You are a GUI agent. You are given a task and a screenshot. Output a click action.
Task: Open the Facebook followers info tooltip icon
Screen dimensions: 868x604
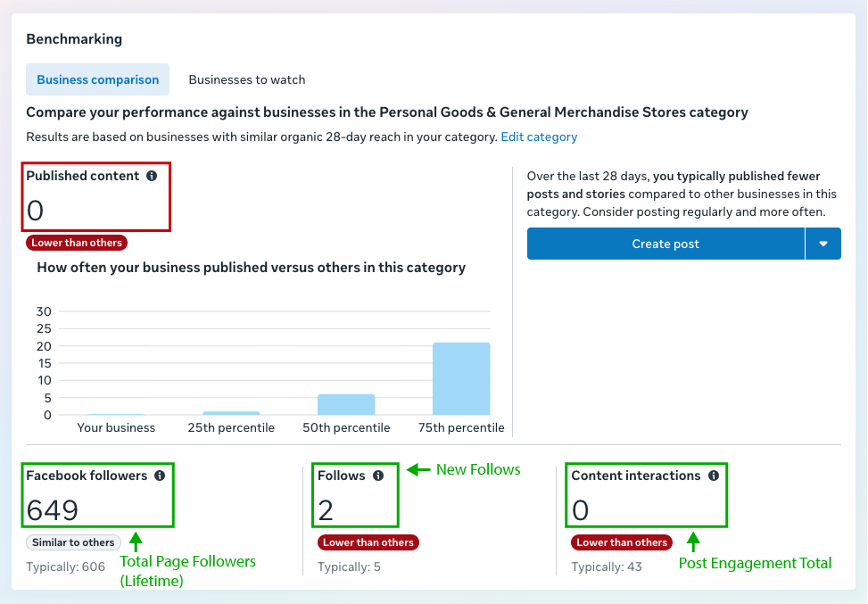pyautogui.click(x=160, y=476)
